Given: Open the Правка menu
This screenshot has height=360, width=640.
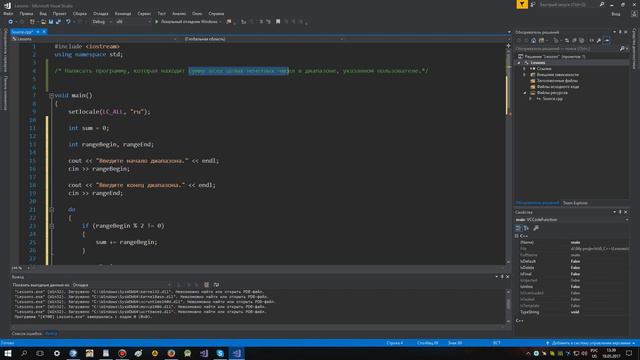Looking at the screenshot, I should pos(26,13).
